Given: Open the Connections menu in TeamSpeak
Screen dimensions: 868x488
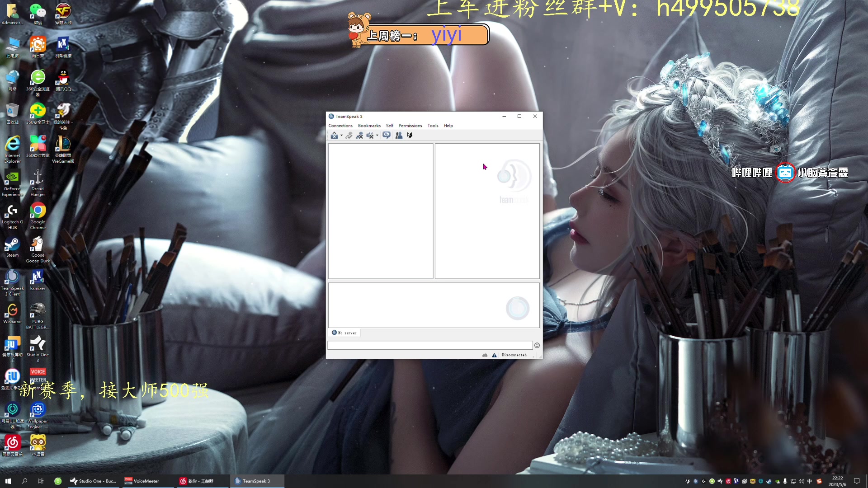Looking at the screenshot, I should tap(340, 126).
